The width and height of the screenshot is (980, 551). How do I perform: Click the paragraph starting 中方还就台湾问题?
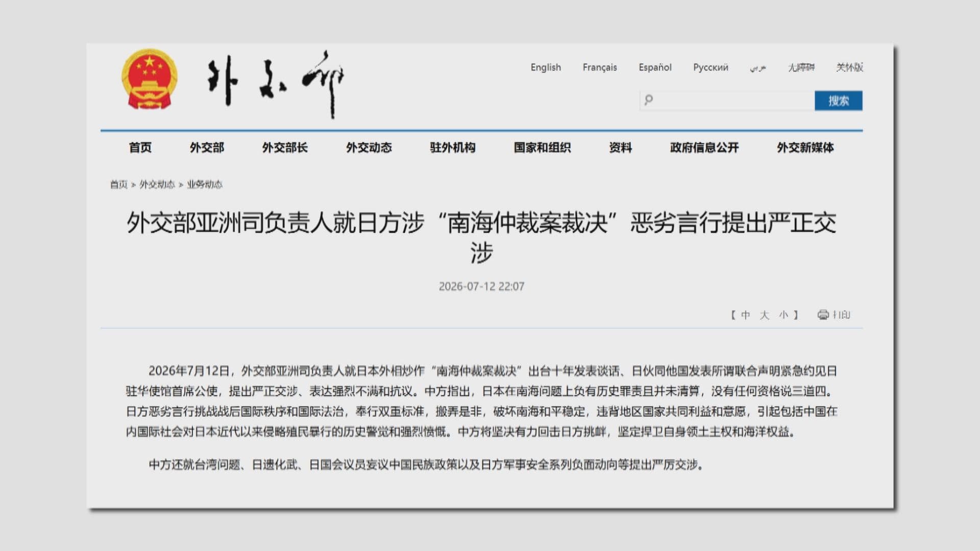(426, 465)
